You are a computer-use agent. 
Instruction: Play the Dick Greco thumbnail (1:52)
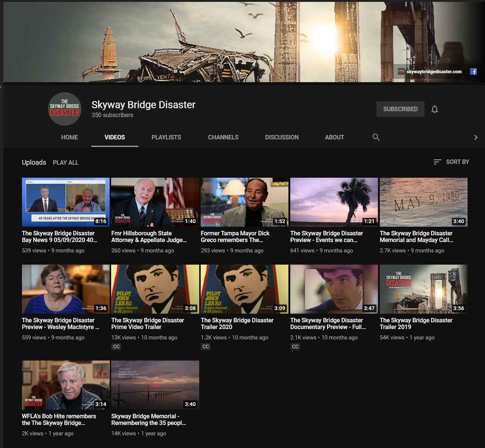tap(245, 202)
